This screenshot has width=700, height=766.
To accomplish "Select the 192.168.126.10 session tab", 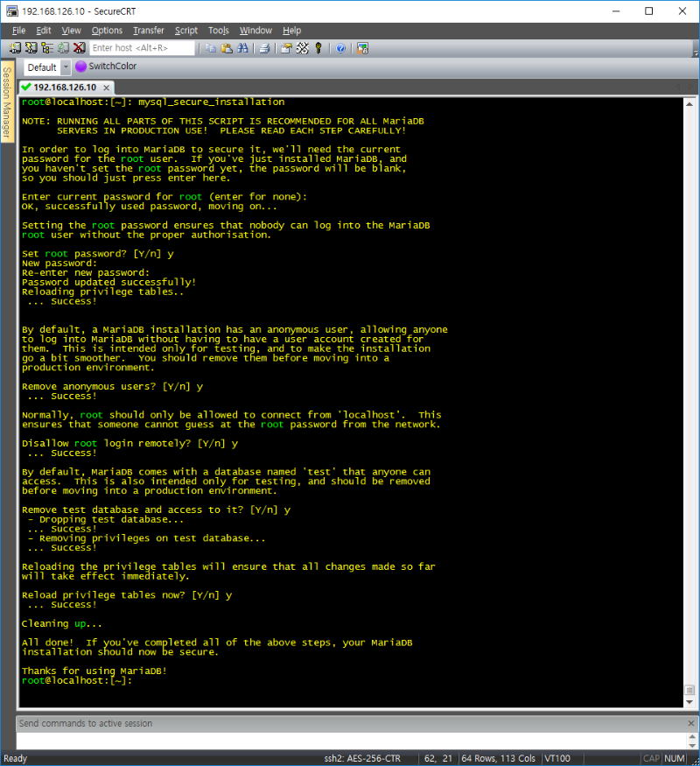I will (x=63, y=88).
